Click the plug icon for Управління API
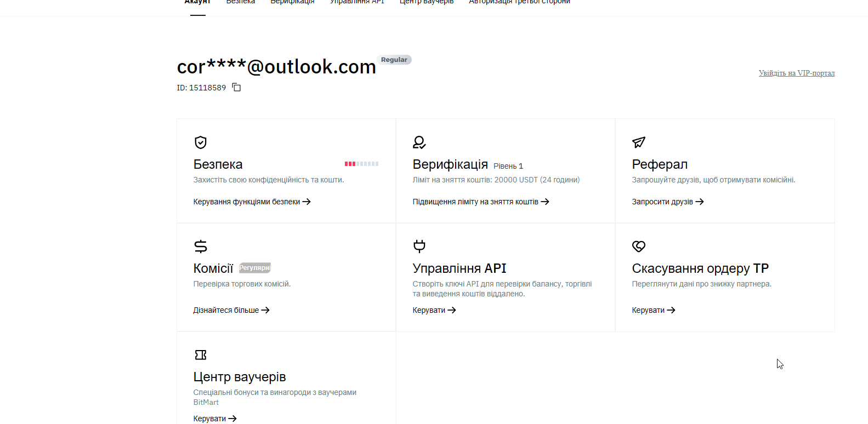The image size is (868, 424). (419, 247)
